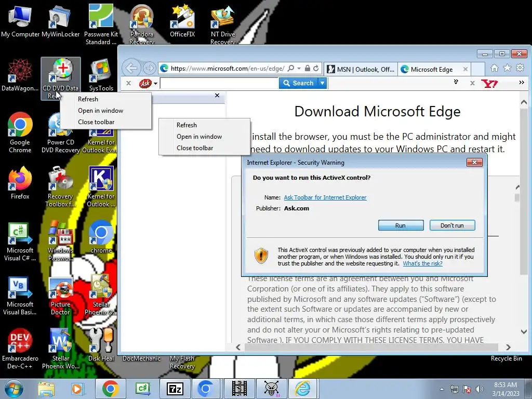Click Don't run in Security Warning
This screenshot has width=532, height=399.
tap(452, 225)
